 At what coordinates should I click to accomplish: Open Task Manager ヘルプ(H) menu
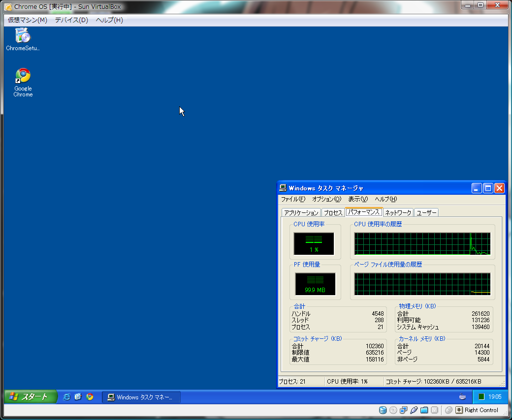385,199
